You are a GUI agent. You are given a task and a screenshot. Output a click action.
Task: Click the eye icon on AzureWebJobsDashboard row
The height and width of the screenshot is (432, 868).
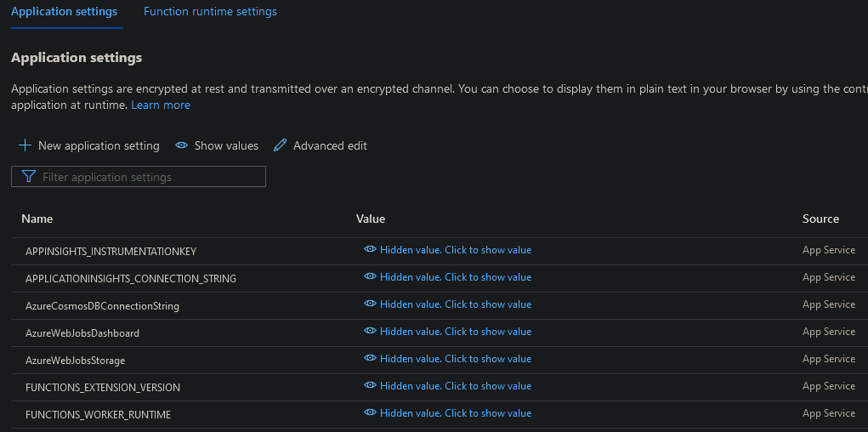coord(370,332)
